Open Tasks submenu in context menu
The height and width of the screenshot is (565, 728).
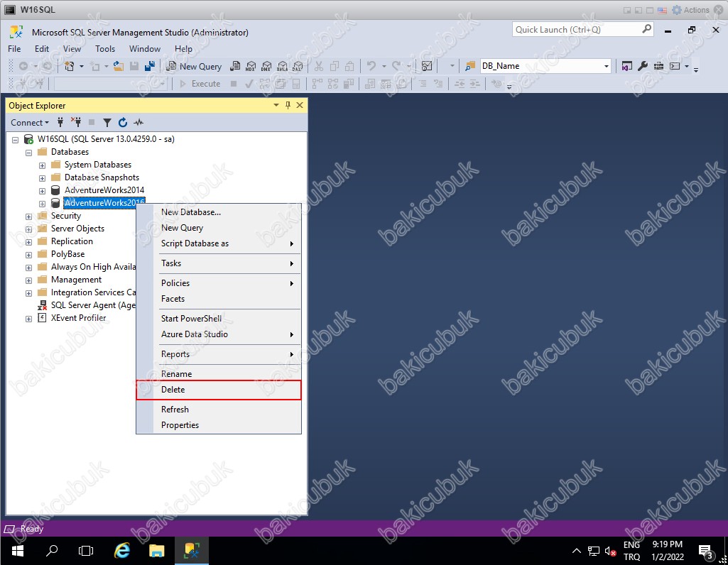click(219, 263)
